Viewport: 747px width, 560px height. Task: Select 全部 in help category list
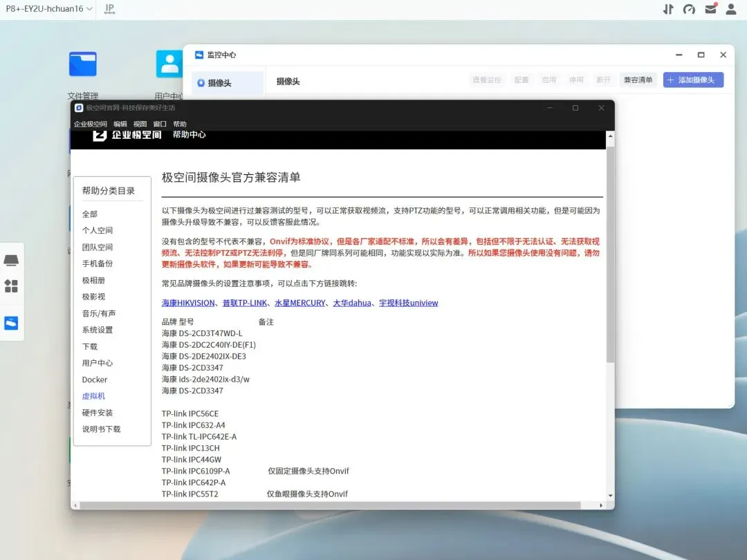pos(89,214)
